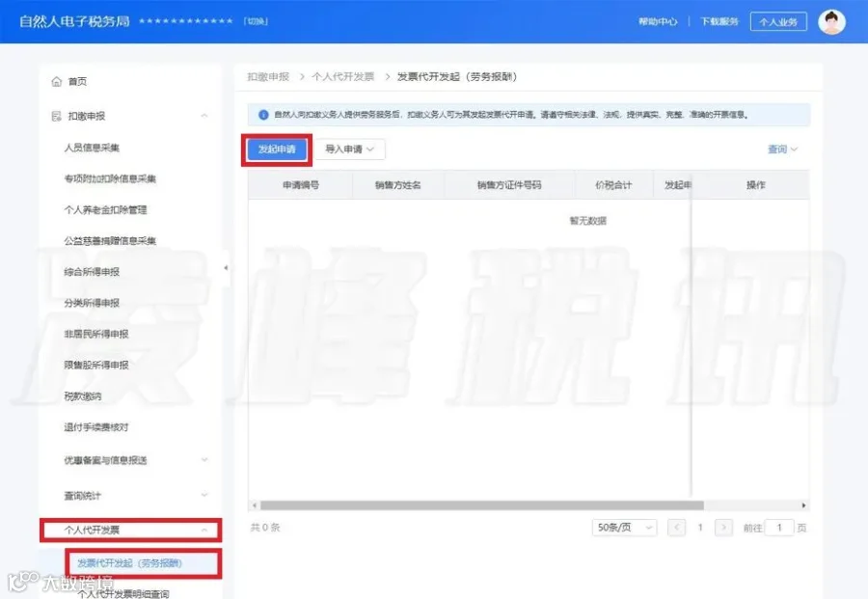Open the 50条/页 page size dropdown
This screenshot has height=599, width=868.
[624, 528]
